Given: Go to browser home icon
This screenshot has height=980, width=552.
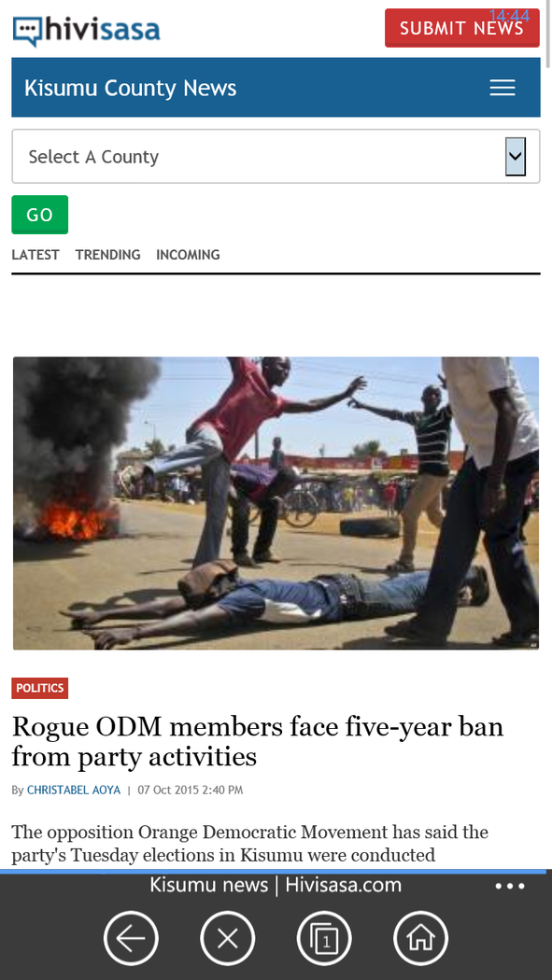Looking at the screenshot, I should (x=420, y=938).
